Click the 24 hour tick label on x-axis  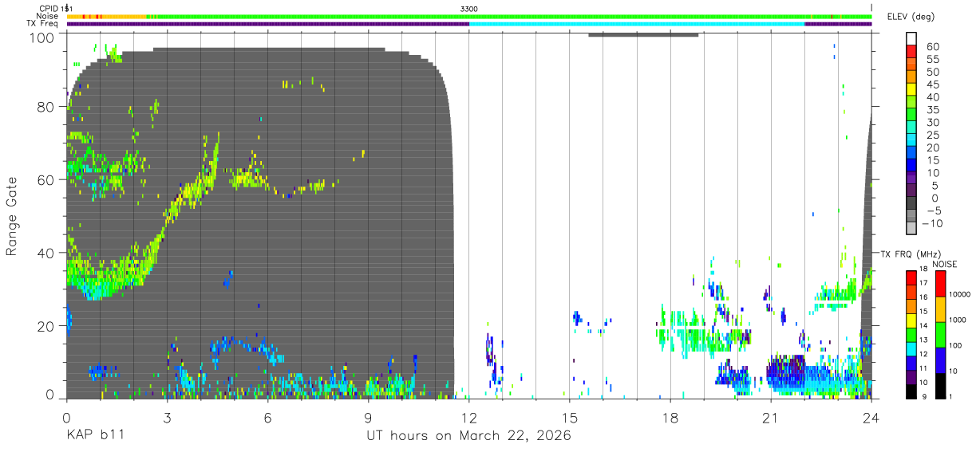coord(871,416)
